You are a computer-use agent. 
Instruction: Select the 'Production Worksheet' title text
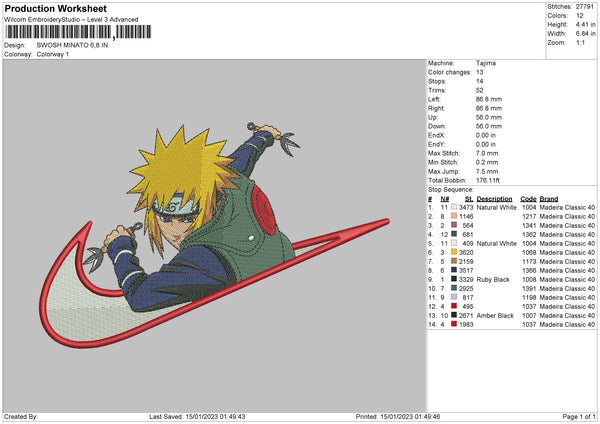[x=55, y=8]
